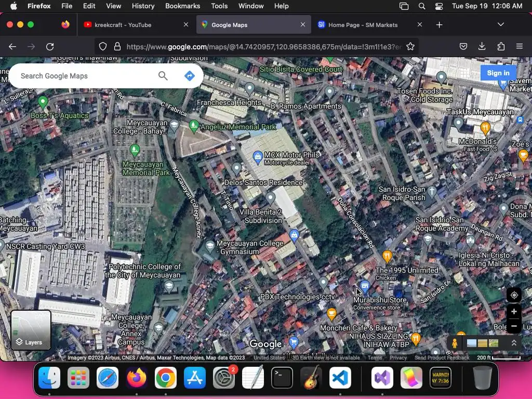Open the View menu
Image resolution: width=532 pixels, height=399 pixels.
pos(113,6)
